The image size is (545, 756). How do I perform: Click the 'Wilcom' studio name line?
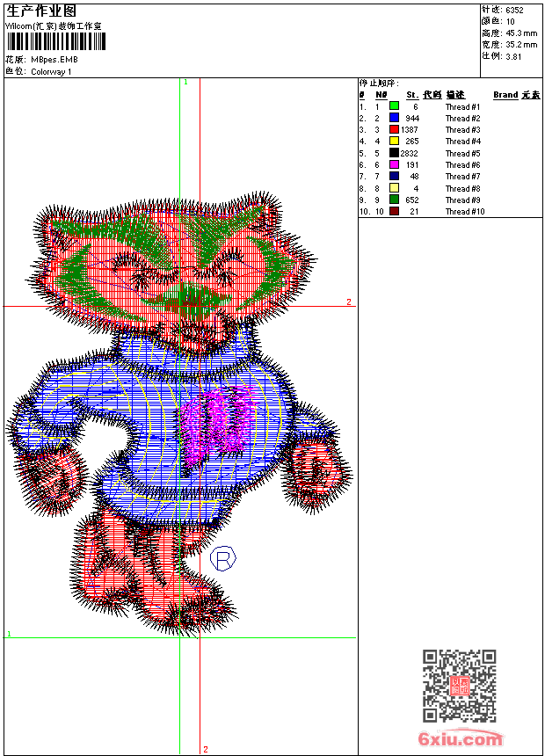point(54,26)
